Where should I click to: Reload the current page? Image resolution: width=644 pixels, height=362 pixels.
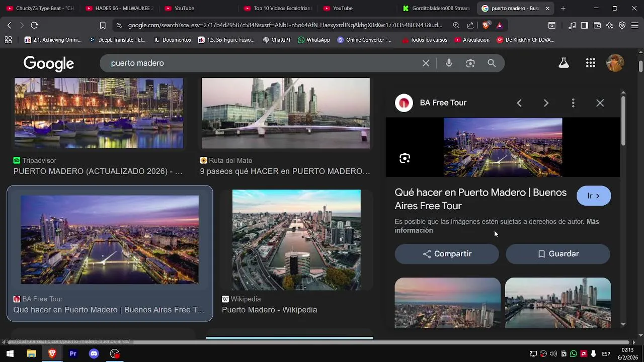coord(34,25)
